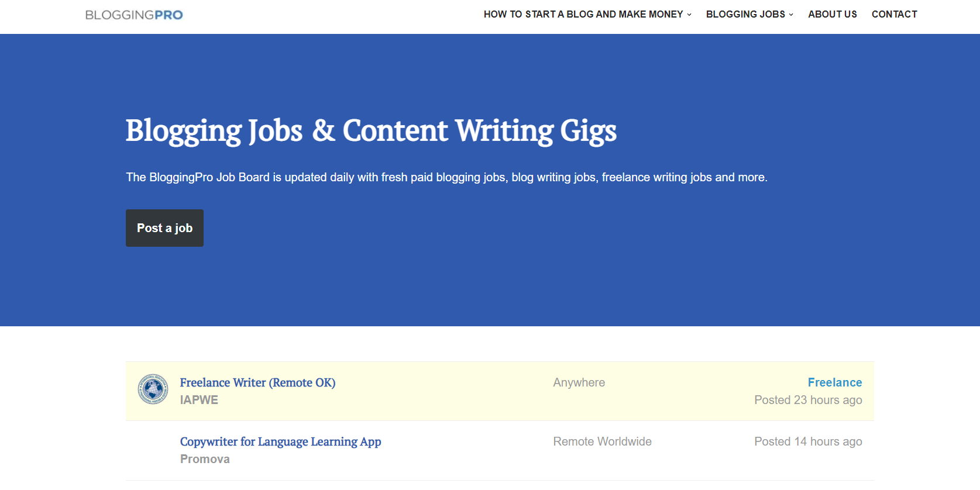This screenshot has height=490, width=980.
Task: Open How to Start a Blog and Make Money menu
Action: [x=583, y=14]
